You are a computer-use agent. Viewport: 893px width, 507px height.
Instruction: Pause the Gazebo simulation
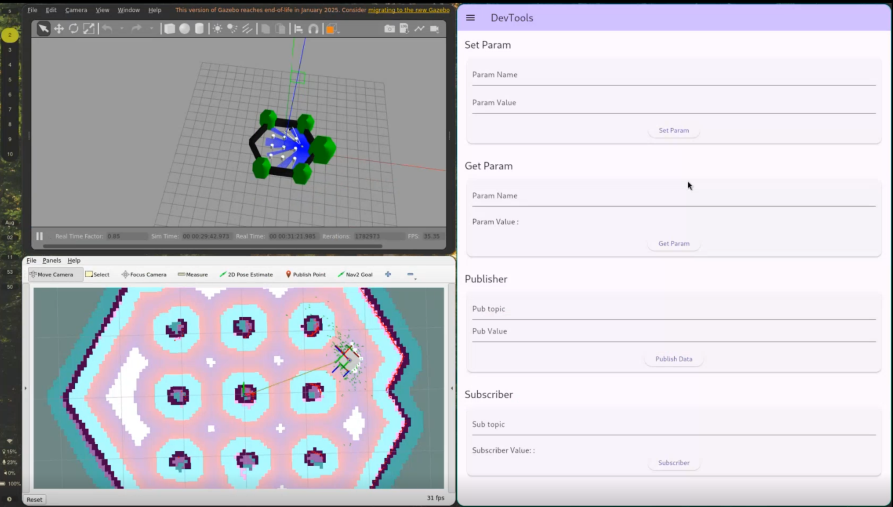pos(40,236)
